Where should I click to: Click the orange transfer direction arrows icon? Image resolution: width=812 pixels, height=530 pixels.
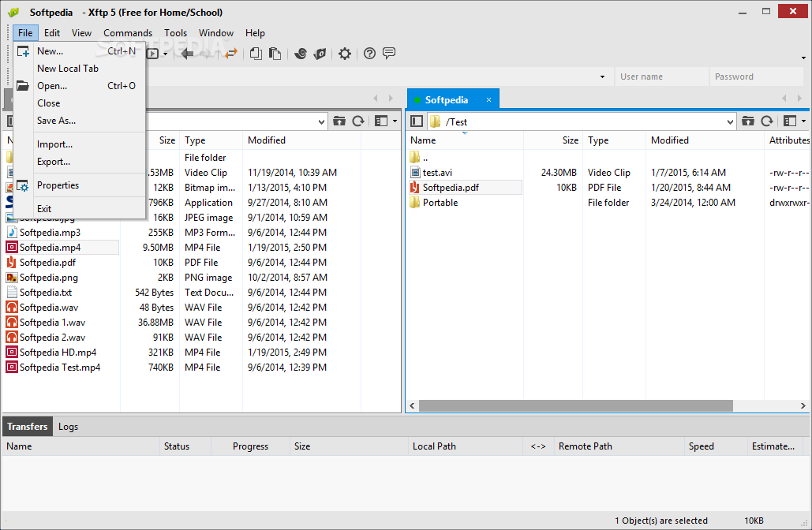click(231, 54)
